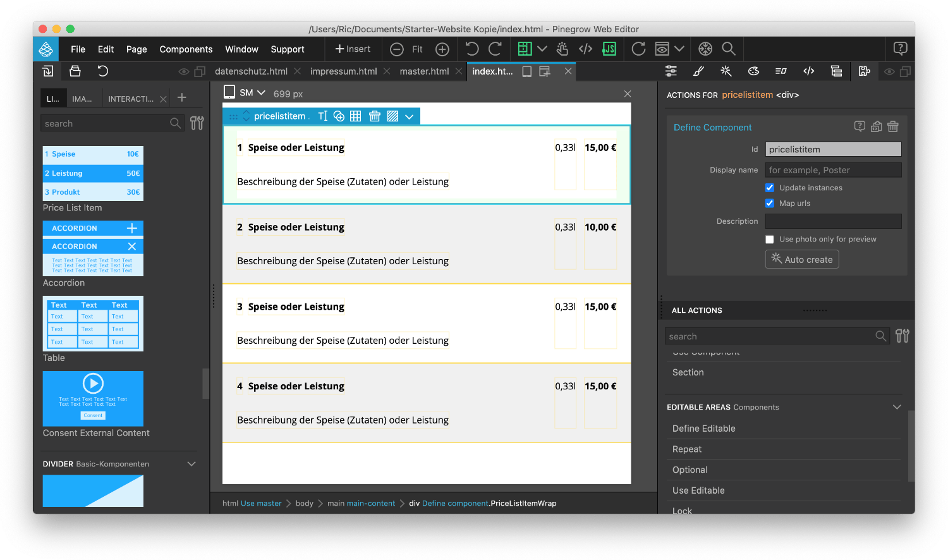Screen dimensions: 948x560
Task: Click the print-like stack icon left toolbar
Action: [x=75, y=71]
